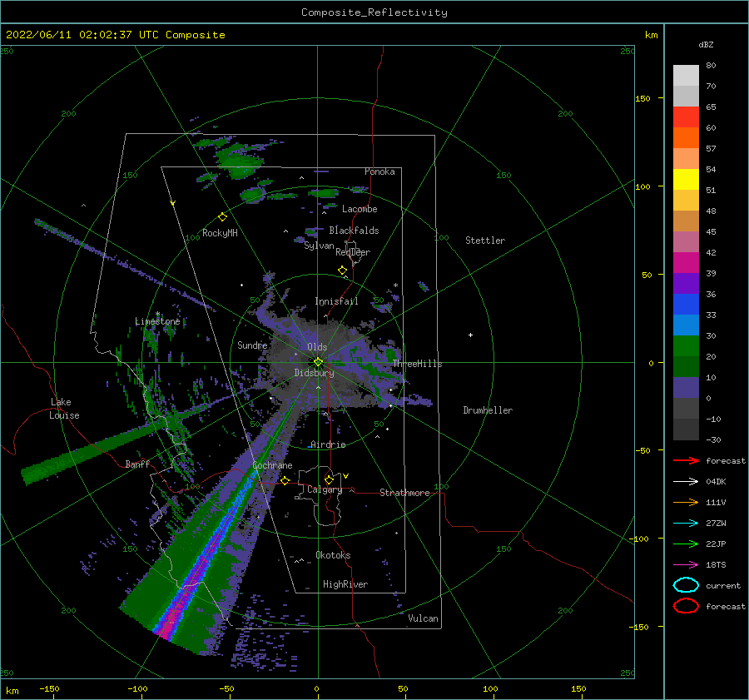This screenshot has width=749, height=700.
Task: Select the green 30 dBZ color swatch
Action: pos(686,345)
